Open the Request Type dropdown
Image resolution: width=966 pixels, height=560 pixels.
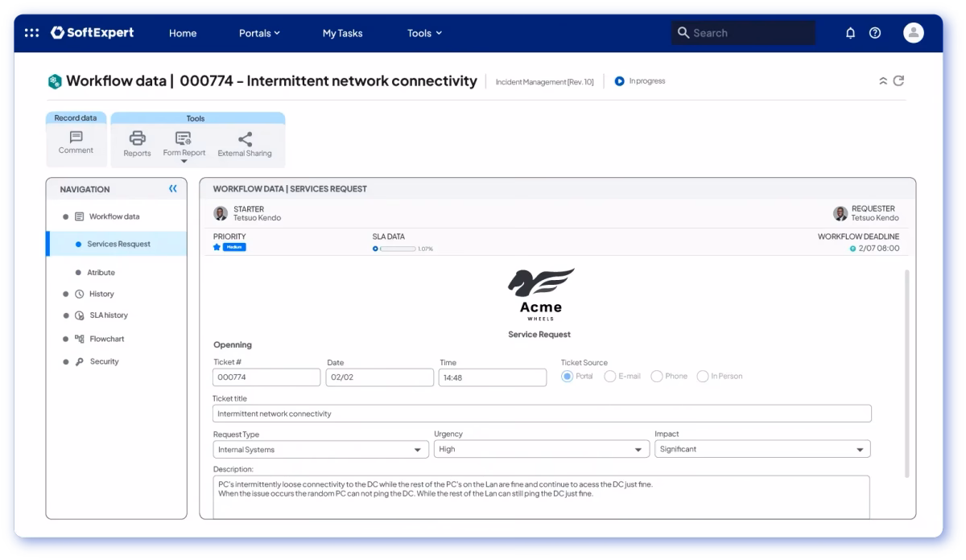click(x=320, y=450)
